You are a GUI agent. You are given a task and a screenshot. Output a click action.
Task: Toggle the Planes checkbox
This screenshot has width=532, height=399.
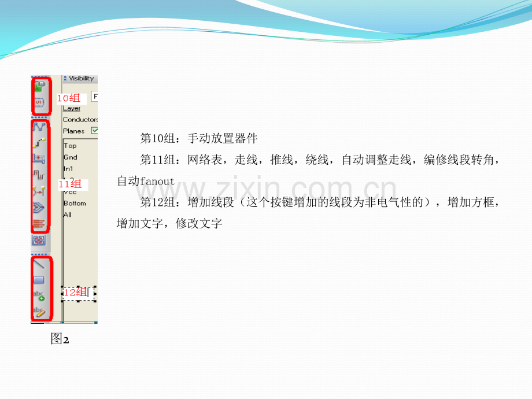(95, 131)
